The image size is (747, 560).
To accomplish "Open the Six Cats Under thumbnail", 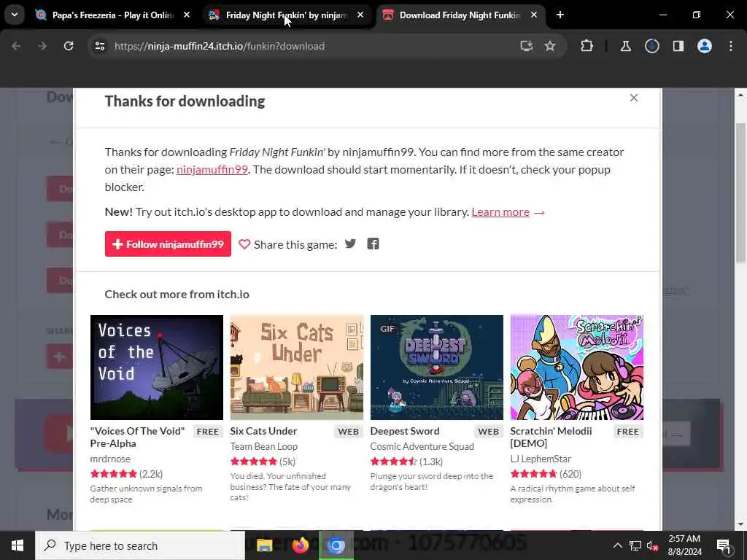I will point(297,367).
